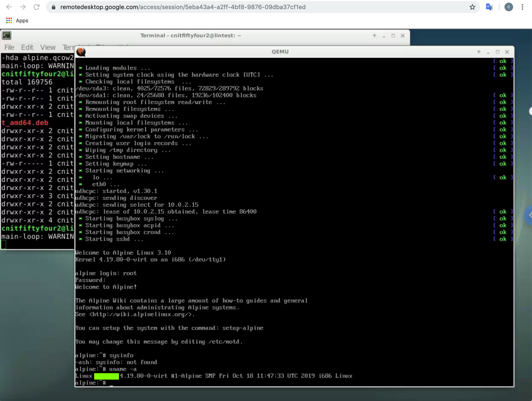Minimize the Terminal window
This screenshot has height=401, width=532.
coord(384,36)
